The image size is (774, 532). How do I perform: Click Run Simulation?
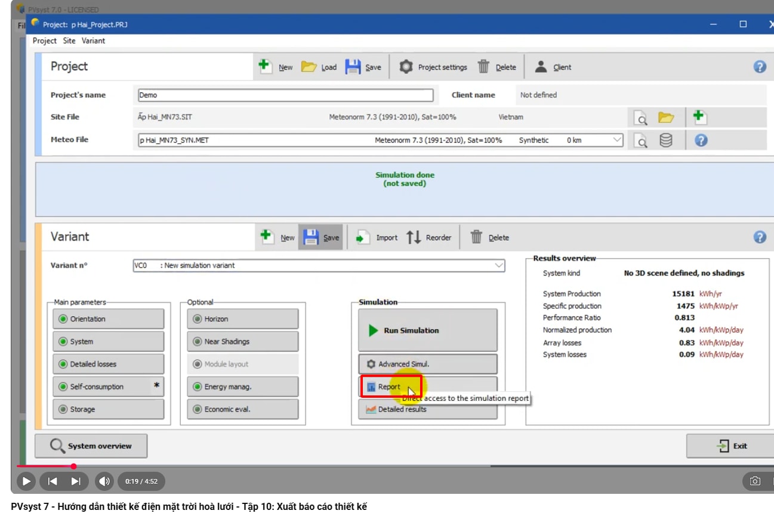(428, 330)
